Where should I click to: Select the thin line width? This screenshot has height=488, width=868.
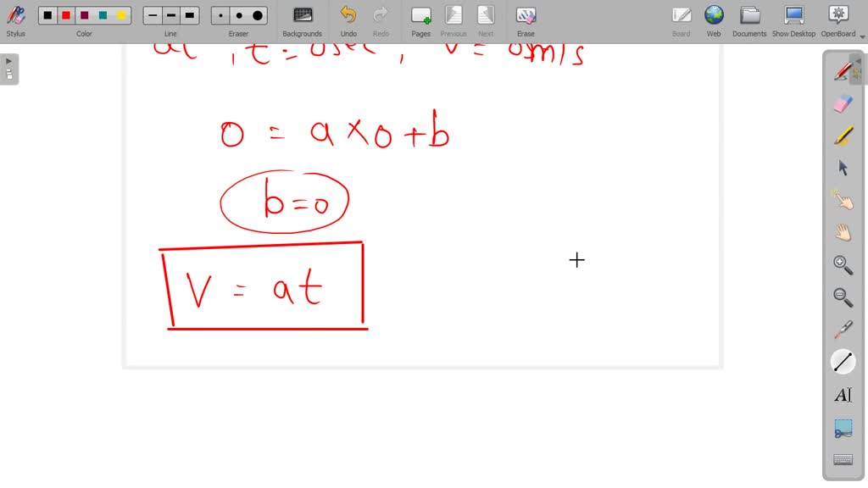(153, 15)
